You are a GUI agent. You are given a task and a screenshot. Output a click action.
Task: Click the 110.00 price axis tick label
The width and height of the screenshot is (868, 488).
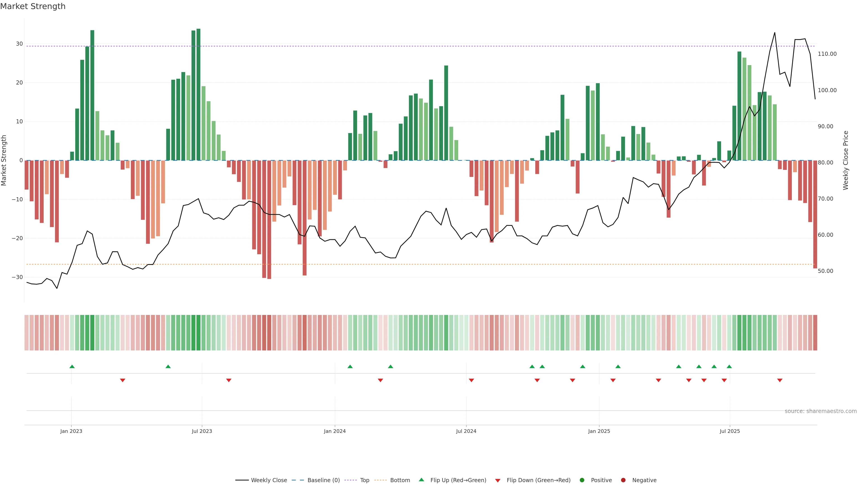(827, 54)
